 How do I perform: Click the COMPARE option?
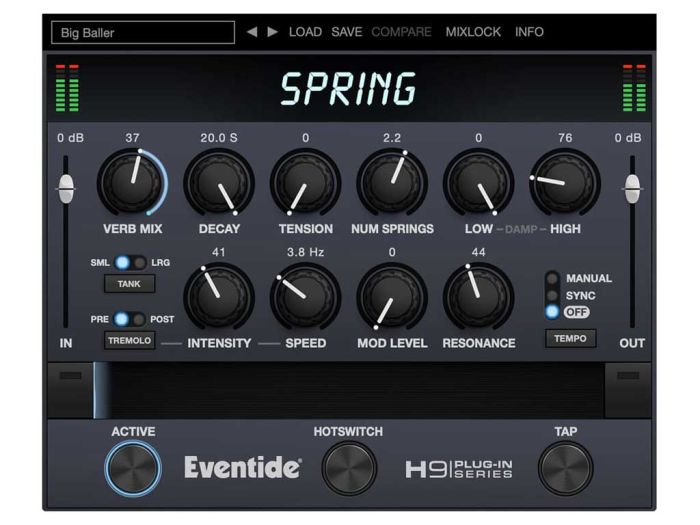(x=401, y=32)
